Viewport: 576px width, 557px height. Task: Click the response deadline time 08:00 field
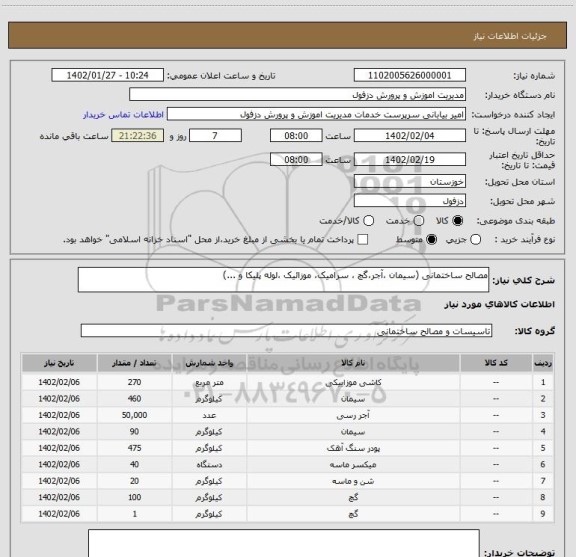tap(296, 136)
